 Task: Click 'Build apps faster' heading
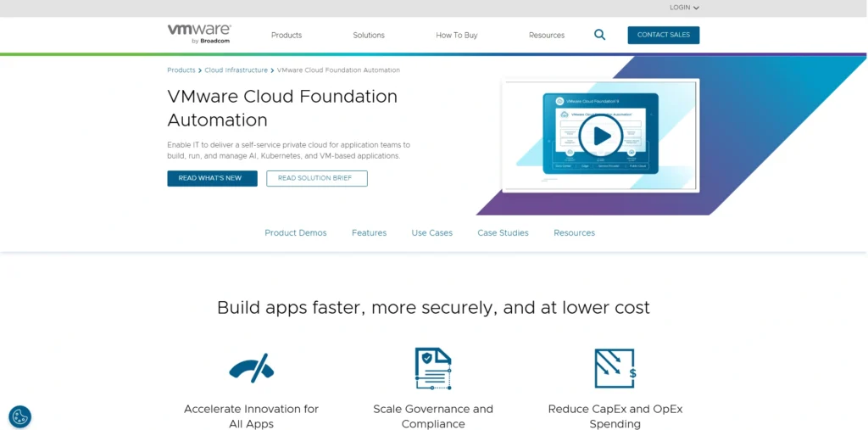point(433,308)
